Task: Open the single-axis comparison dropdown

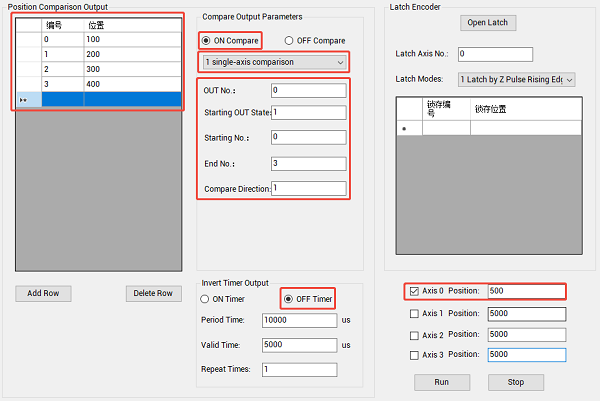Action: tap(273, 63)
